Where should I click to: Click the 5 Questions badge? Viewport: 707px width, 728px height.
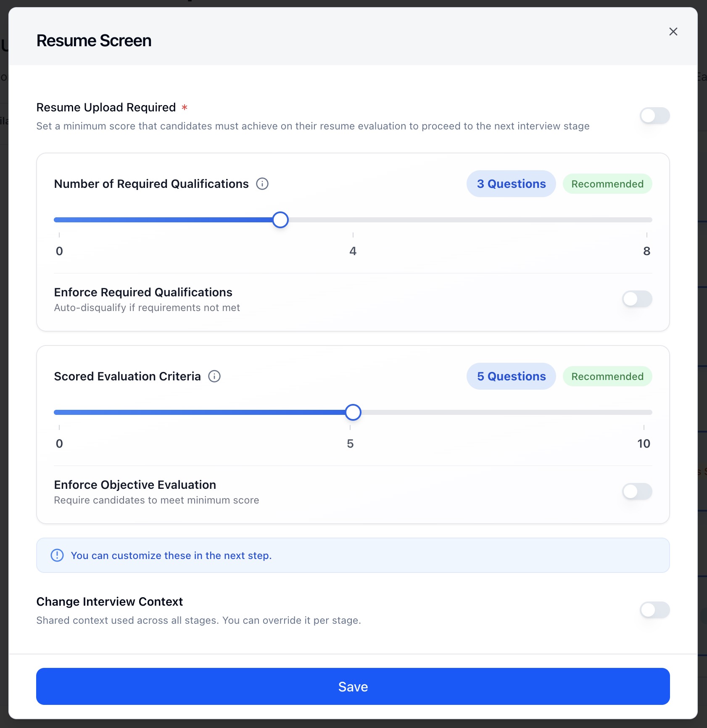pos(511,376)
